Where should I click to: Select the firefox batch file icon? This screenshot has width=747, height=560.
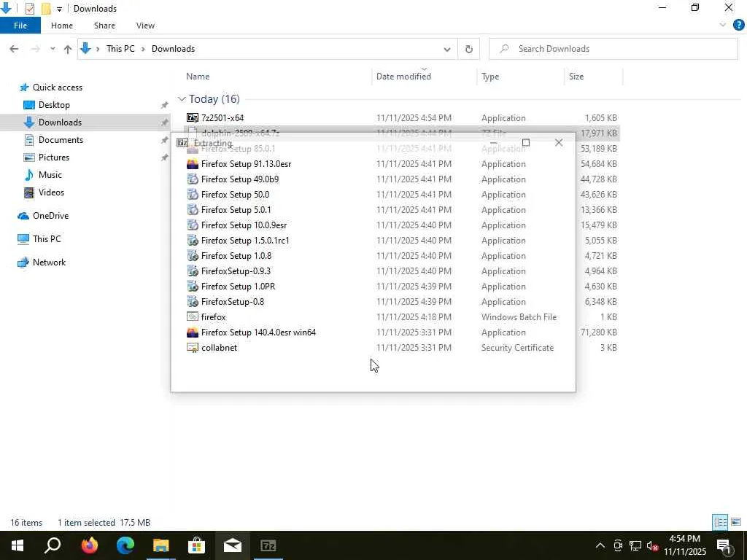pyautogui.click(x=193, y=316)
